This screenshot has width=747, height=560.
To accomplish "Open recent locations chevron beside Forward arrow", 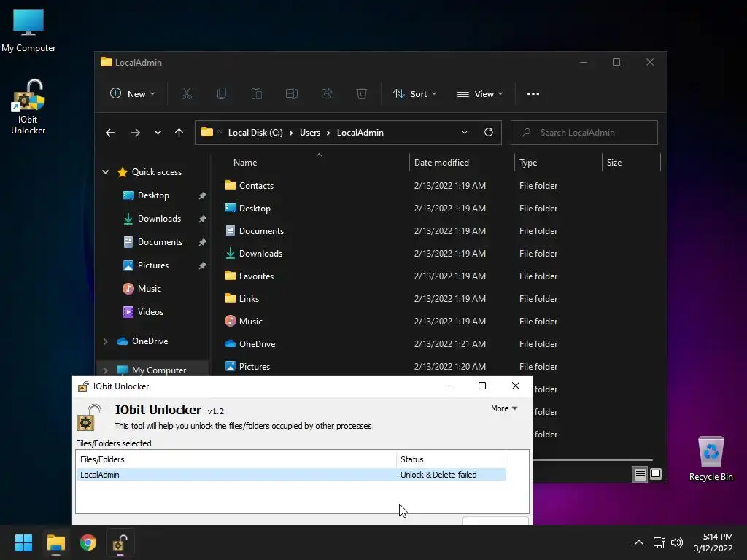I will pyautogui.click(x=158, y=133).
